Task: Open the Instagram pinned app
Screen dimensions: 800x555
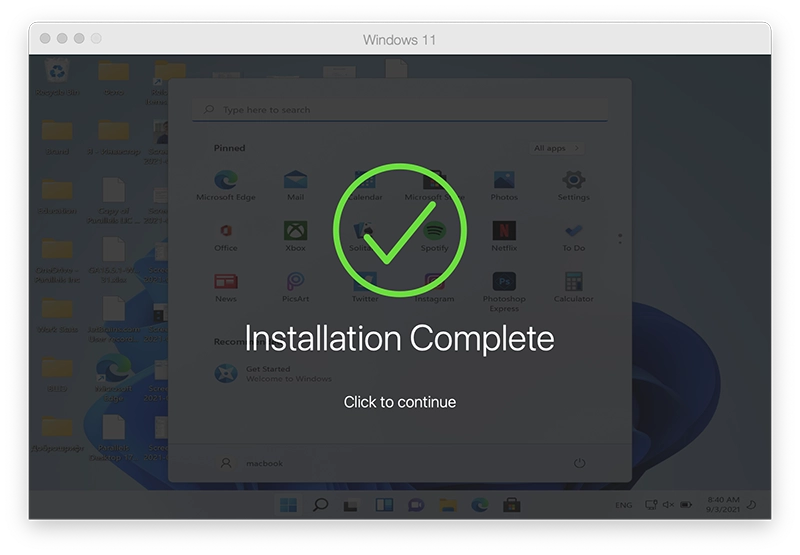Action: pos(434,287)
